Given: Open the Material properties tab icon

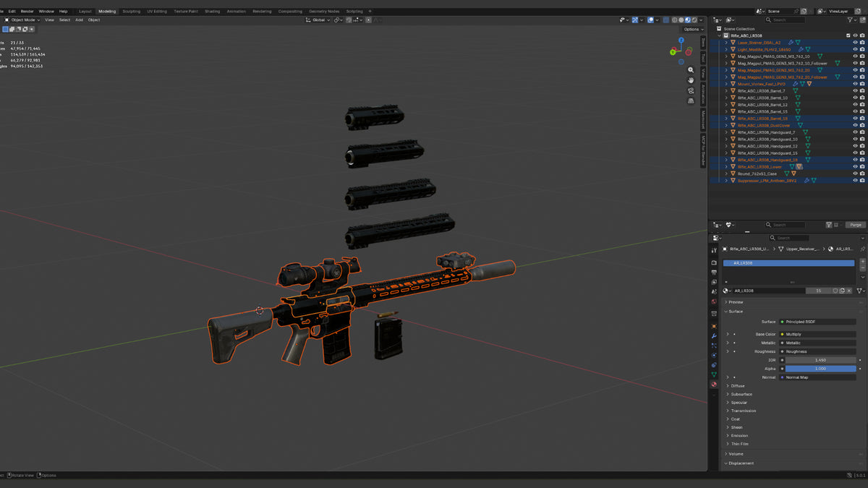Looking at the screenshot, I should pyautogui.click(x=713, y=384).
